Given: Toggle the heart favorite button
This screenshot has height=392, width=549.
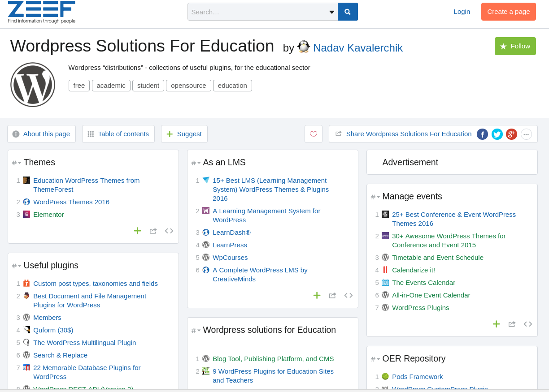Looking at the screenshot, I should [x=314, y=134].
